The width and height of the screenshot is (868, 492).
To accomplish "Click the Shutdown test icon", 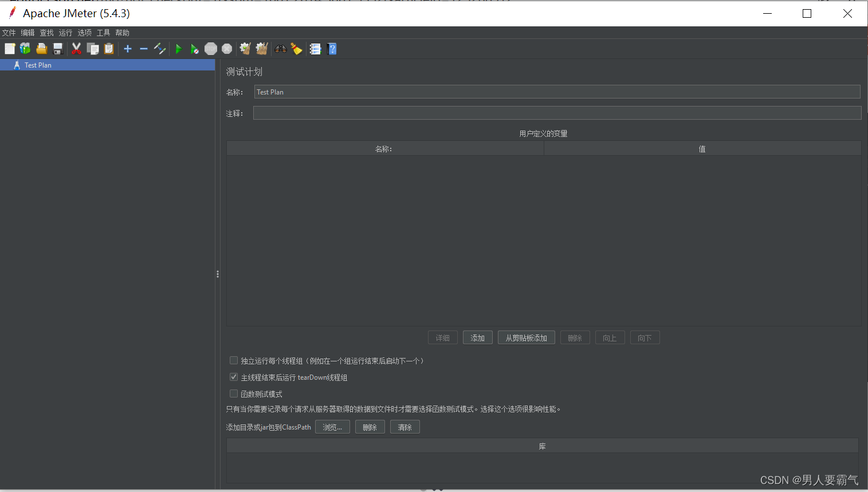I will click(227, 49).
